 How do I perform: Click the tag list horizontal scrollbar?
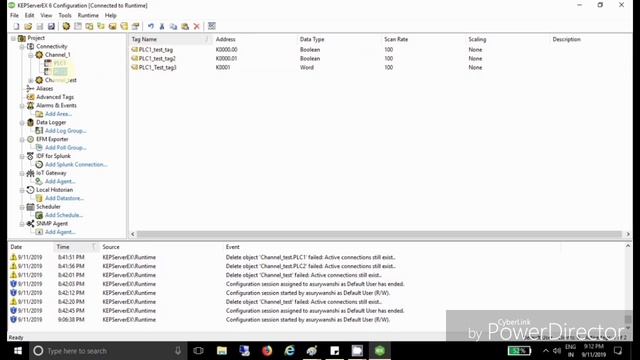click(379, 234)
